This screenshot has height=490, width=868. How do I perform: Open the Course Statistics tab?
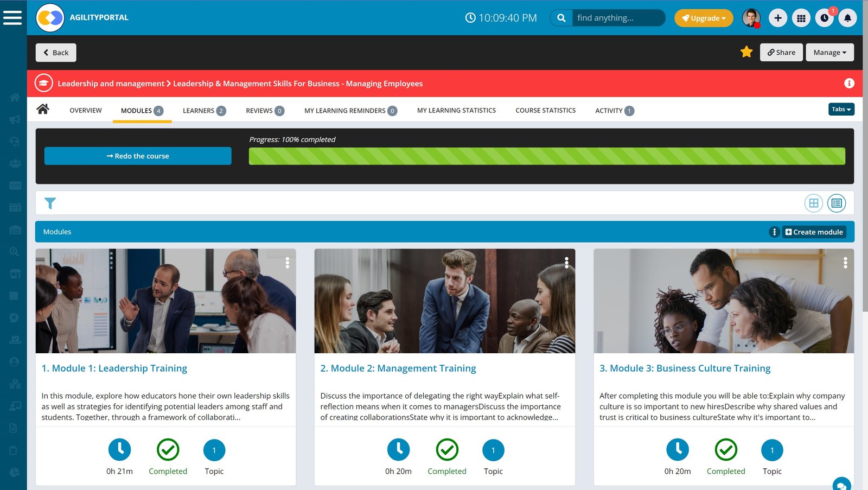[545, 111]
